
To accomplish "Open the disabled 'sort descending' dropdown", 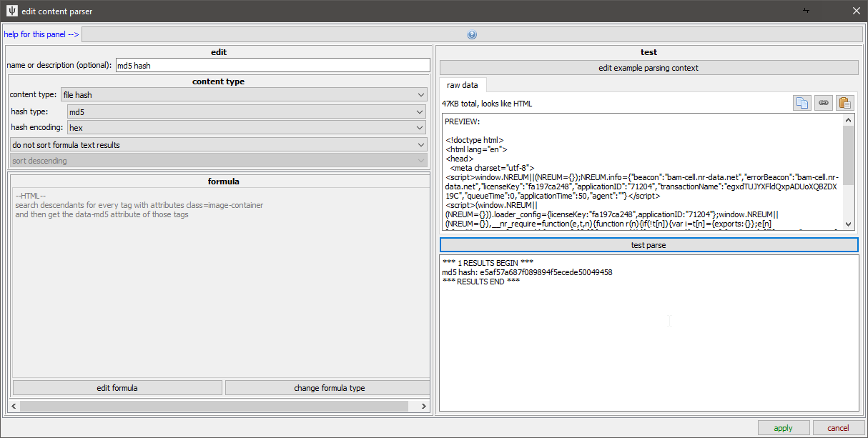I will (219, 161).
